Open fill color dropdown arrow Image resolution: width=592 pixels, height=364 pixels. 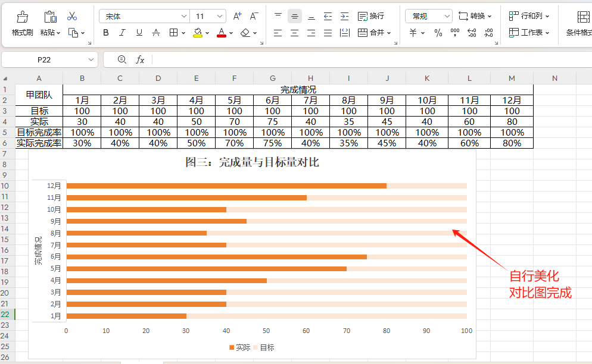pyautogui.click(x=207, y=33)
